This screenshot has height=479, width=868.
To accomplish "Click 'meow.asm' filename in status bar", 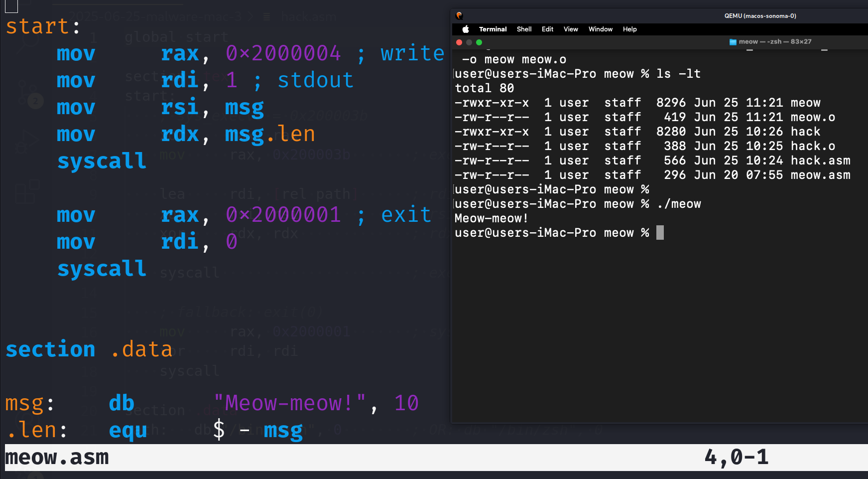I will click(57, 457).
